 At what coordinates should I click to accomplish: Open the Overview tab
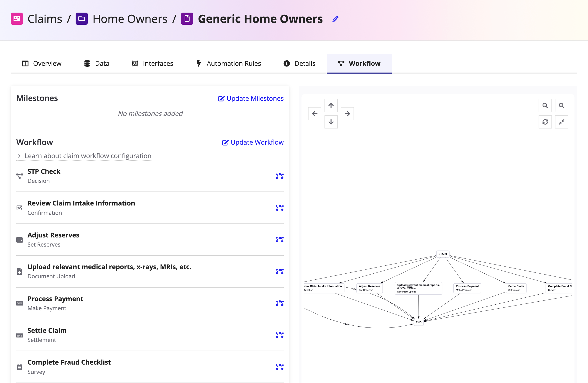42,63
